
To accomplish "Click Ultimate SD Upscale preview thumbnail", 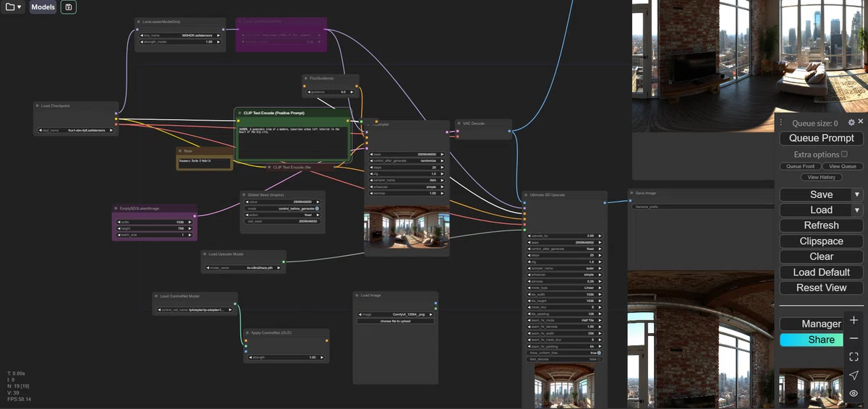I will 564,385.
